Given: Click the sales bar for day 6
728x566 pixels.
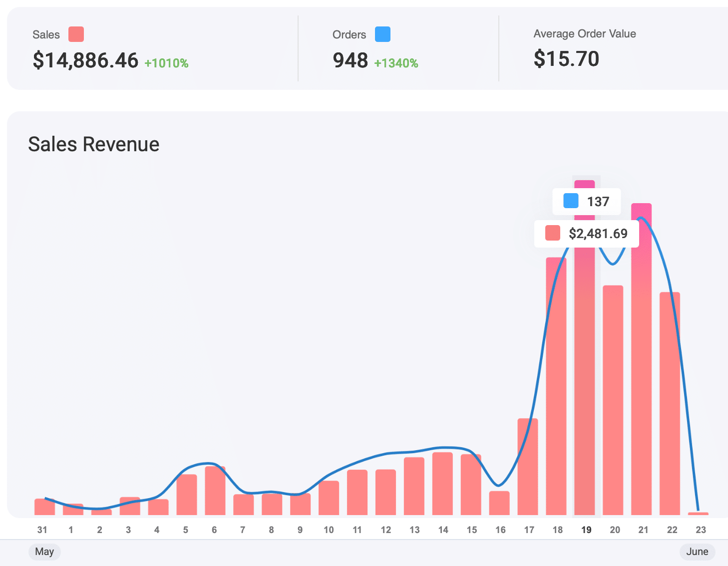Looking at the screenshot, I should (215, 491).
